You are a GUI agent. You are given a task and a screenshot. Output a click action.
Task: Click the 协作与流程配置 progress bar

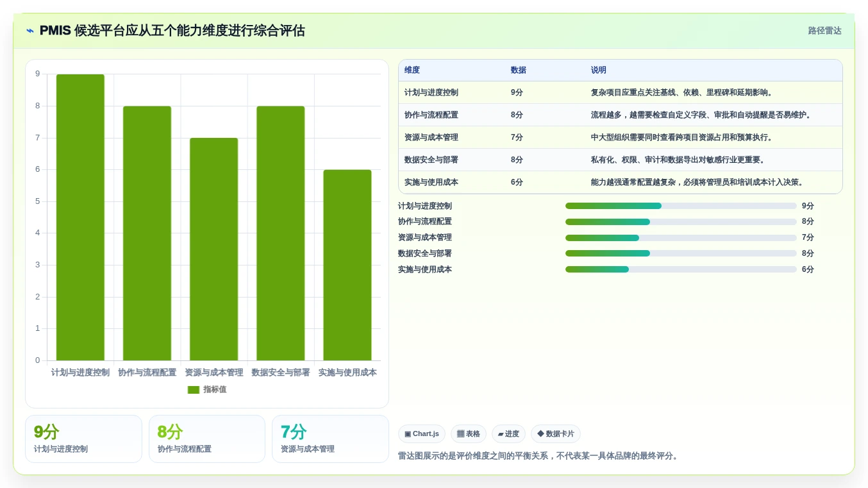(x=681, y=222)
